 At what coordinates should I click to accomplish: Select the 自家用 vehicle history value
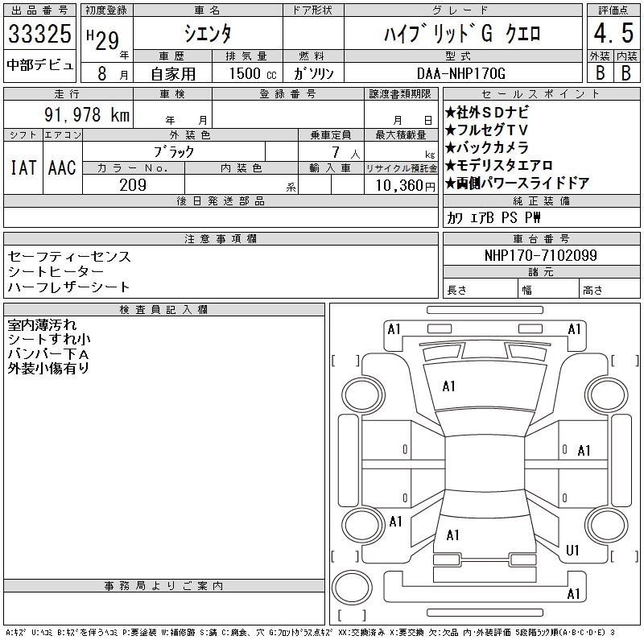click(x=173, y=74)
